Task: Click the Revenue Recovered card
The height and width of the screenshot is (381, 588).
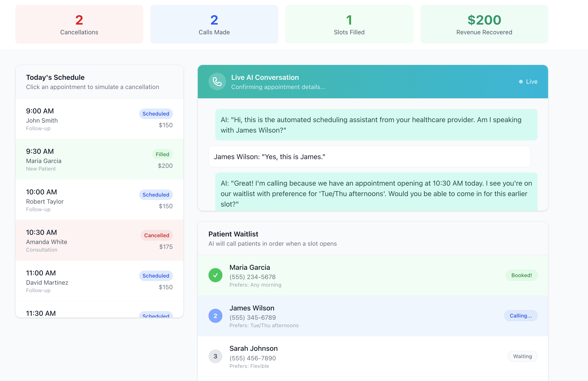Action: coord(484,24)
